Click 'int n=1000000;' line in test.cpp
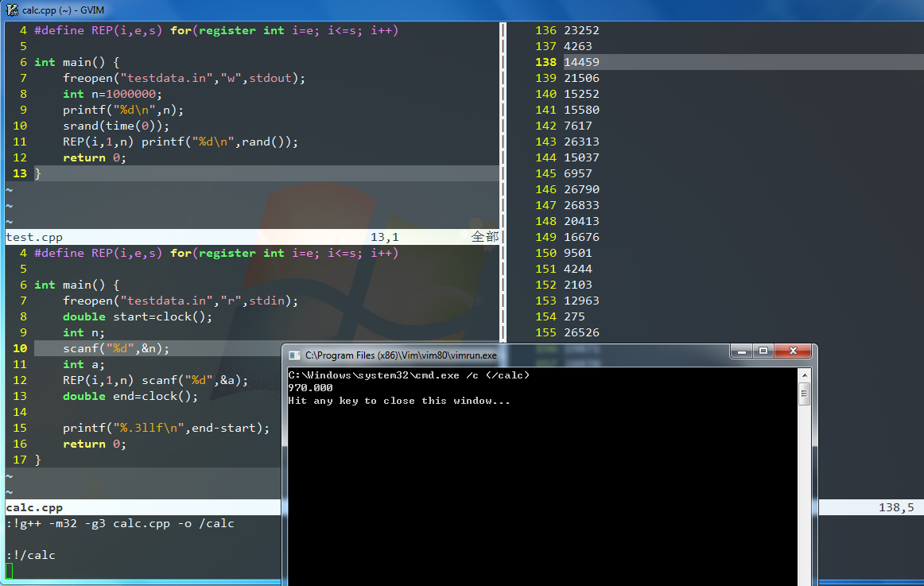 click(113, 94)
